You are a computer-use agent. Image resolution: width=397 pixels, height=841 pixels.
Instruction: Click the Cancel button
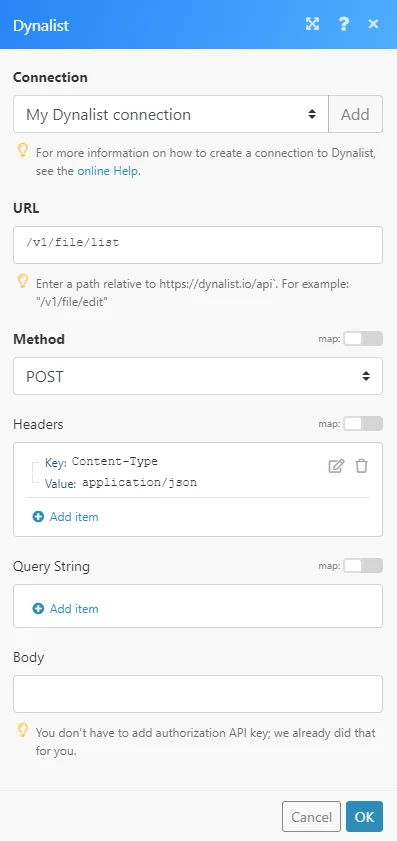(311, 817)
